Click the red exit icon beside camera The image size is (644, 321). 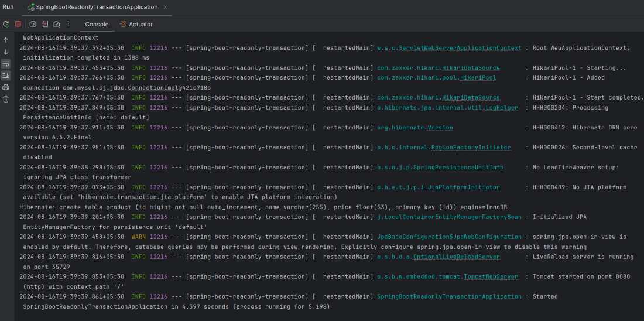coord(45,24)
